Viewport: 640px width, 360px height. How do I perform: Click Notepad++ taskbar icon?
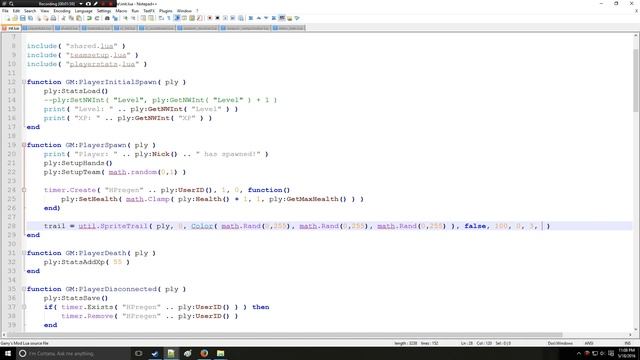pyautogui.click(x=171, y=353)
